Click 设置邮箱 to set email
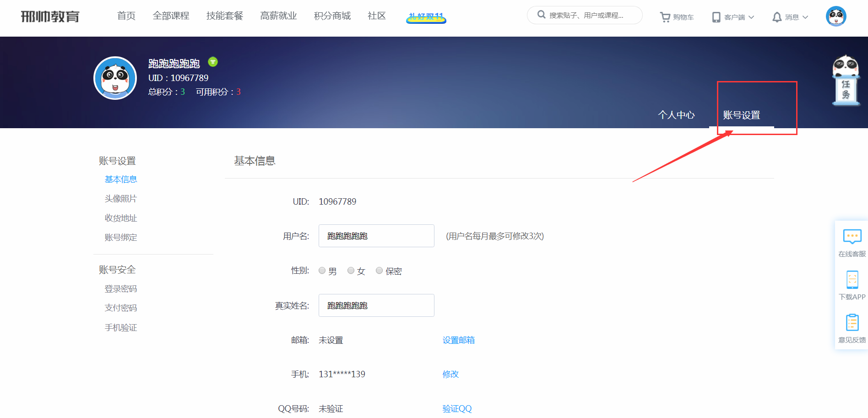Viewport: 868px width, 418px height. (x=458, y=340)
